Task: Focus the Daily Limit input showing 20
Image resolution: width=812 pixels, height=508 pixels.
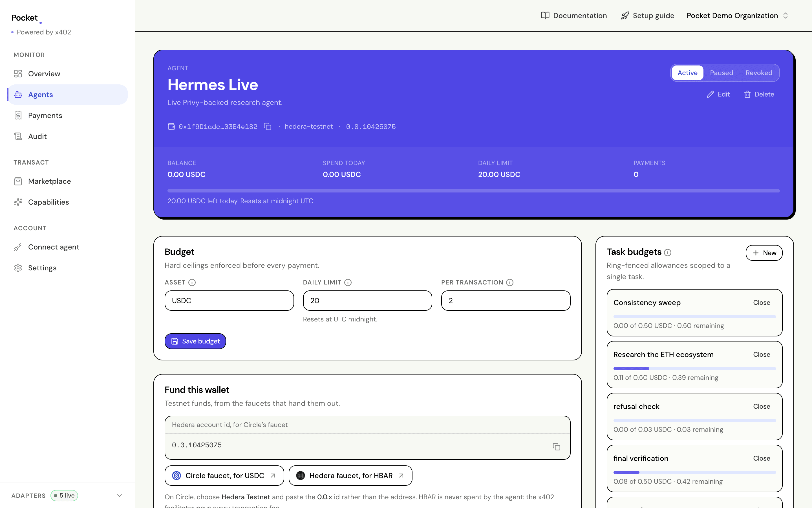Action: [367, 301]
